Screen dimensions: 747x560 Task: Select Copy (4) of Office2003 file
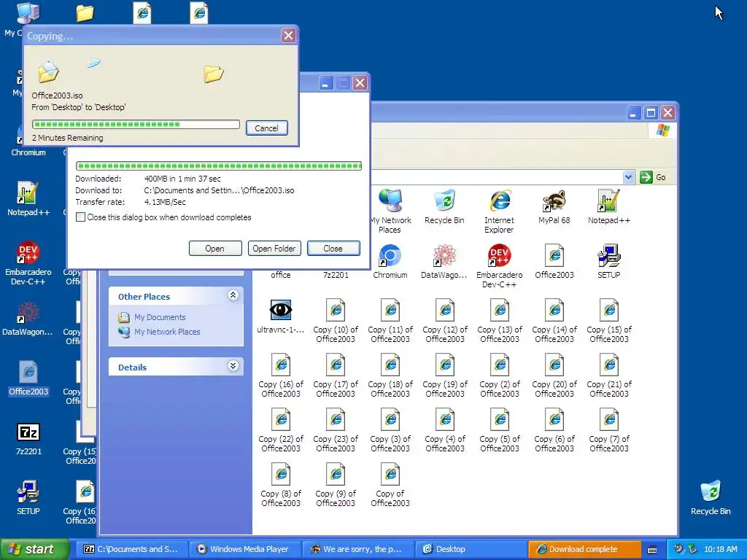pos(444,430)
